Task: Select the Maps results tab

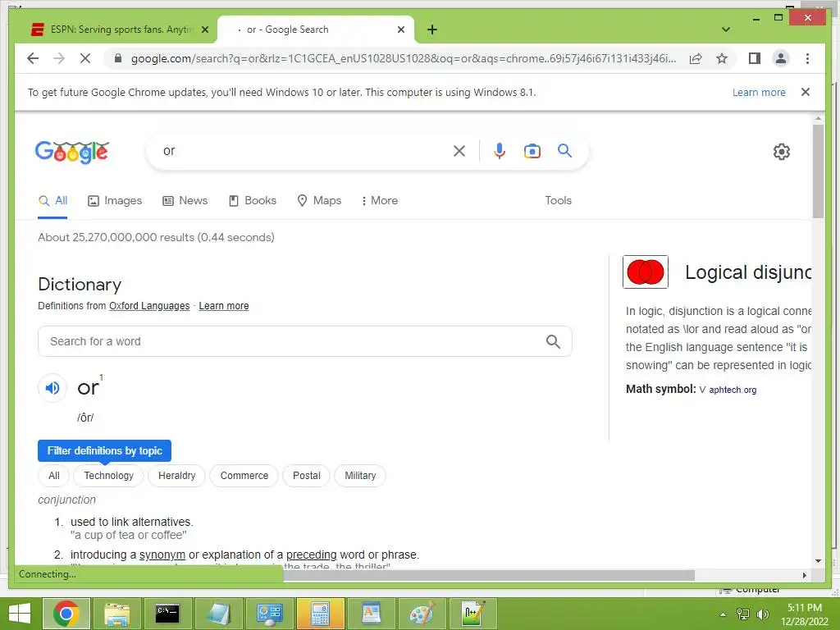Action: 319,200
